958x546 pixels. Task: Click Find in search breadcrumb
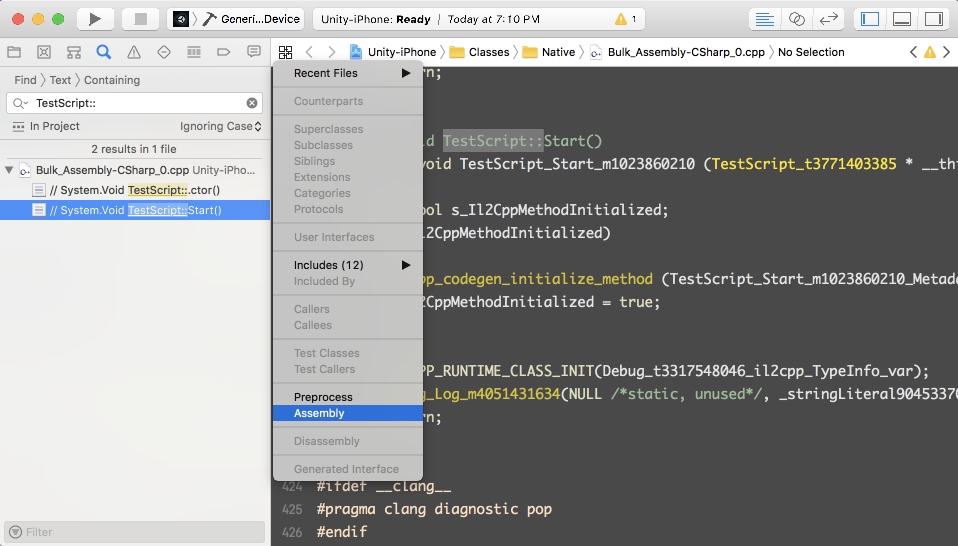[25, 80]
